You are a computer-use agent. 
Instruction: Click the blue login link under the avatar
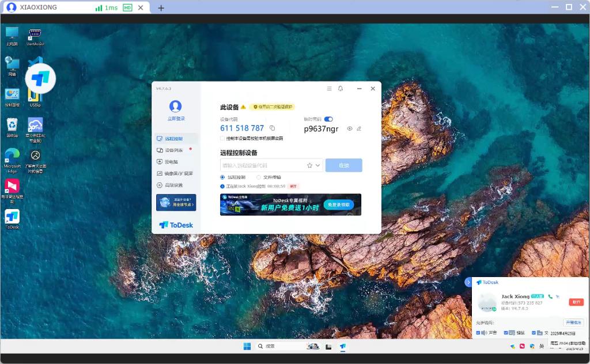[176, 119]
